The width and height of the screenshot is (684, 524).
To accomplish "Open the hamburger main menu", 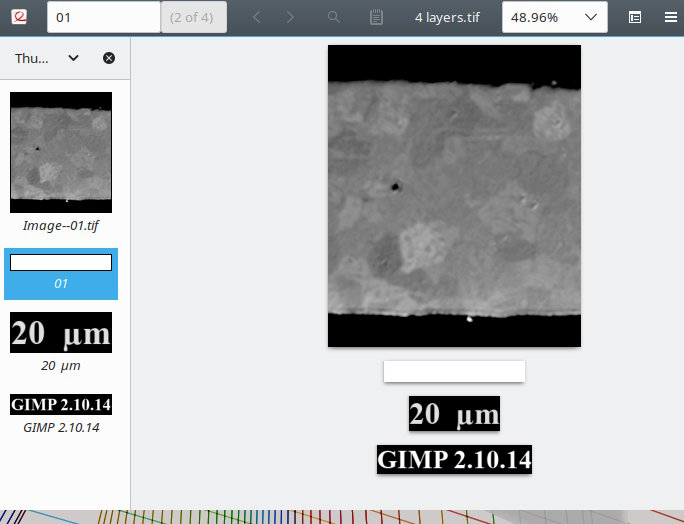I will coord(670,17).
